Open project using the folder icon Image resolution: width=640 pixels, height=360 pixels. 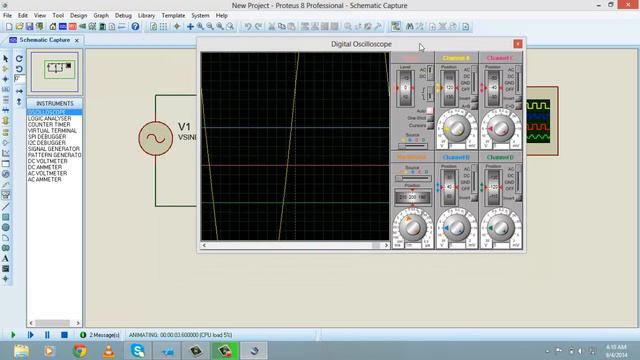click(19, 27)
